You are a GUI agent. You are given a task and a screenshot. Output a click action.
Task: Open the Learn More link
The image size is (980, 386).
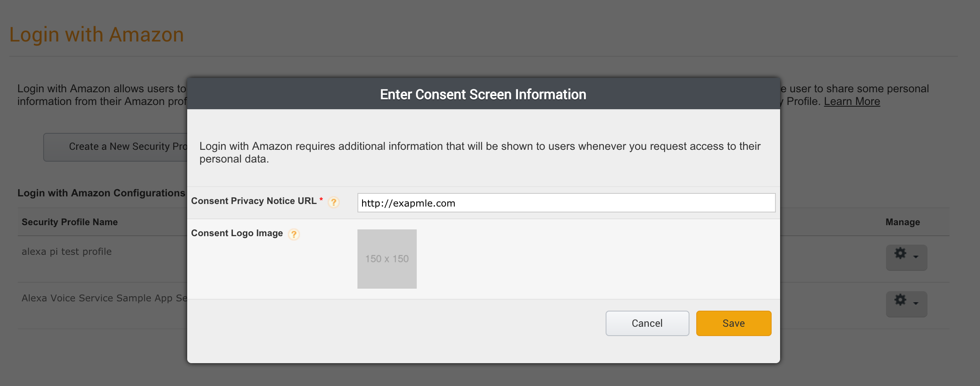(x=852, y=102)
